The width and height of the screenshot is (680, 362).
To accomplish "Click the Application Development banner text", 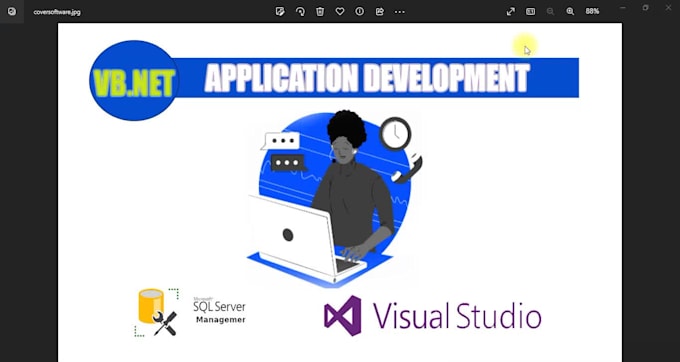I will (367, 78).
